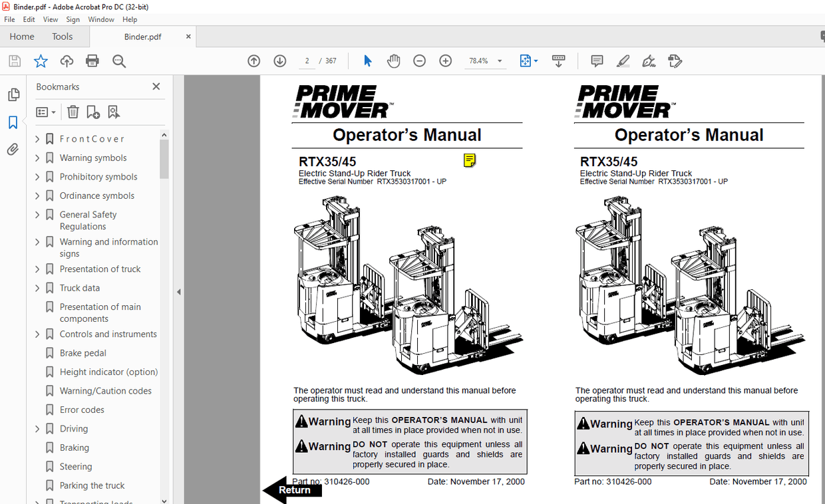The height and width of the screenshot is (504, 825).
Task: Click the Attachments panel icon
Action: click(x=13, y=149)
